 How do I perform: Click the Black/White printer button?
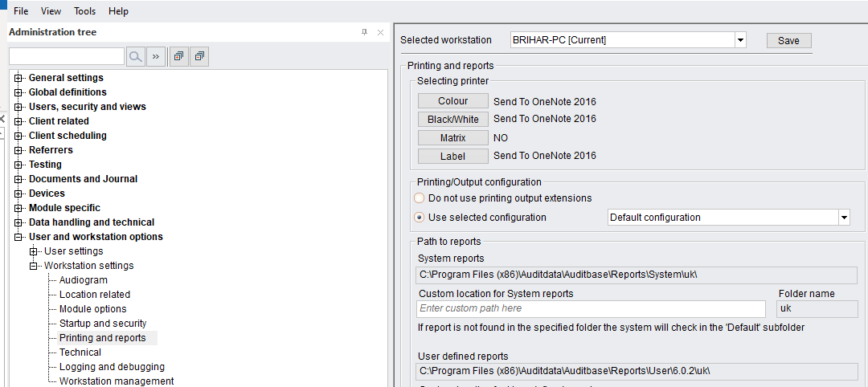point(452,120)
